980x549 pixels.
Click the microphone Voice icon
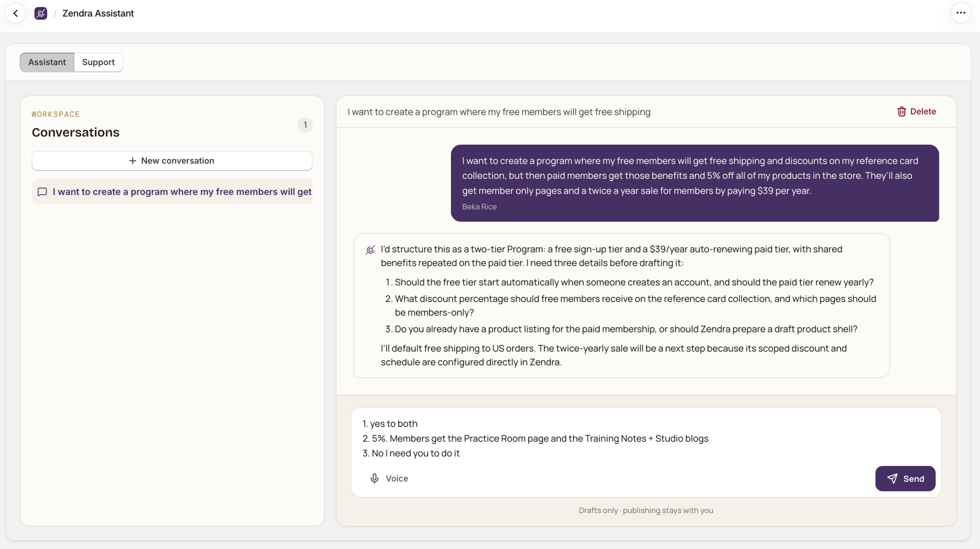[374, 479]
